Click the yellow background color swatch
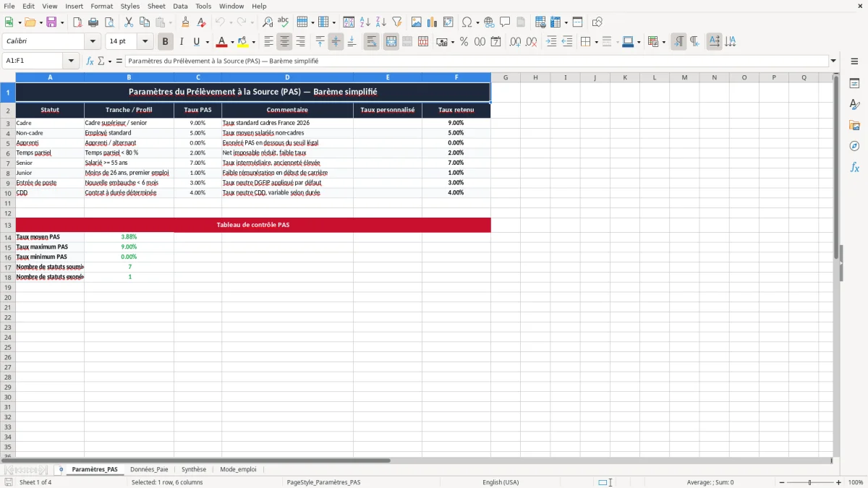 click(x=242, y=42)
